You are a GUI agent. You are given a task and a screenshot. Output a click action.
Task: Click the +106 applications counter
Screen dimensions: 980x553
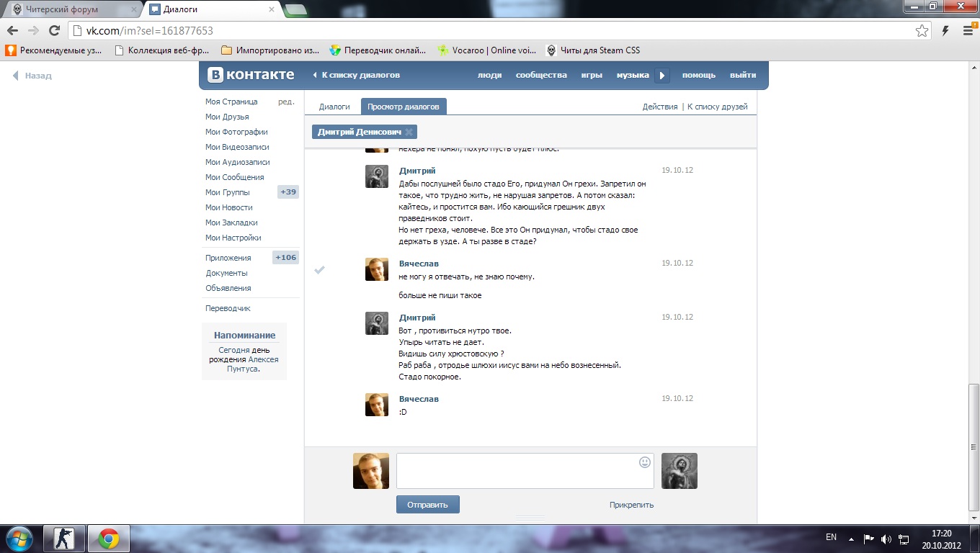pos(285,258)
